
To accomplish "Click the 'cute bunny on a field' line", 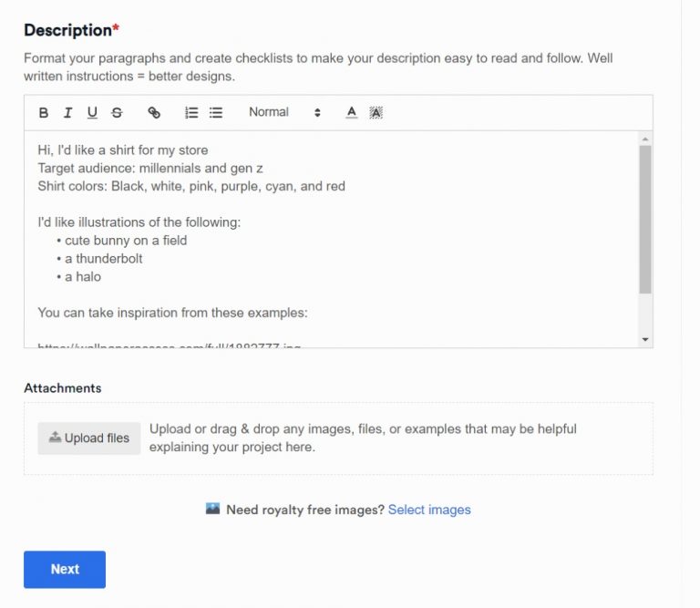I will [126, 241].
